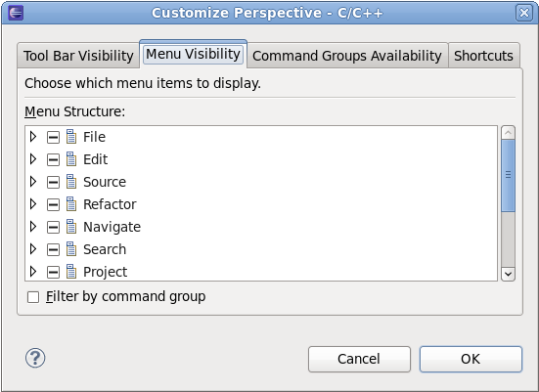The height and width of the screenshot is (392, 539).
Task: Toggle the Navigate menu visibility checkbox
Action: pos(53,227)
